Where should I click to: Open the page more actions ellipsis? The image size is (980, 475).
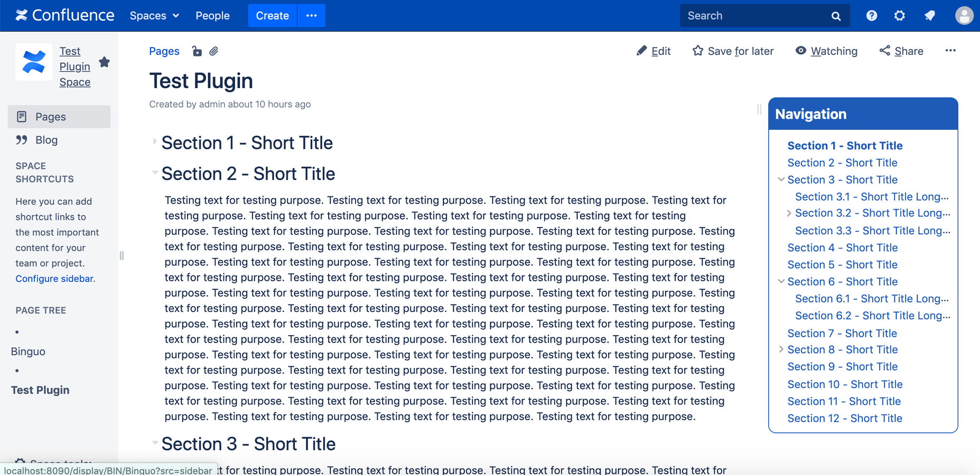(950, 51)
